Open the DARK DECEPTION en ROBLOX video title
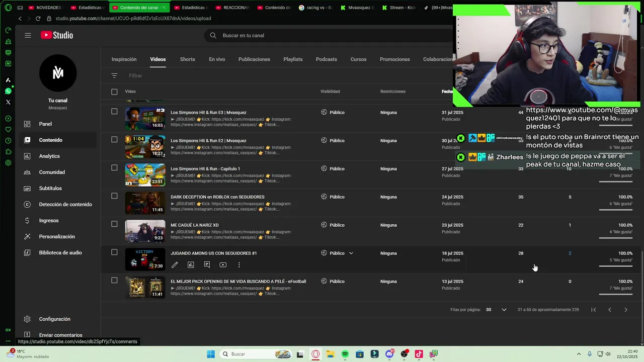The height and width of the screenshot is (362, 644). click(217, 197)
